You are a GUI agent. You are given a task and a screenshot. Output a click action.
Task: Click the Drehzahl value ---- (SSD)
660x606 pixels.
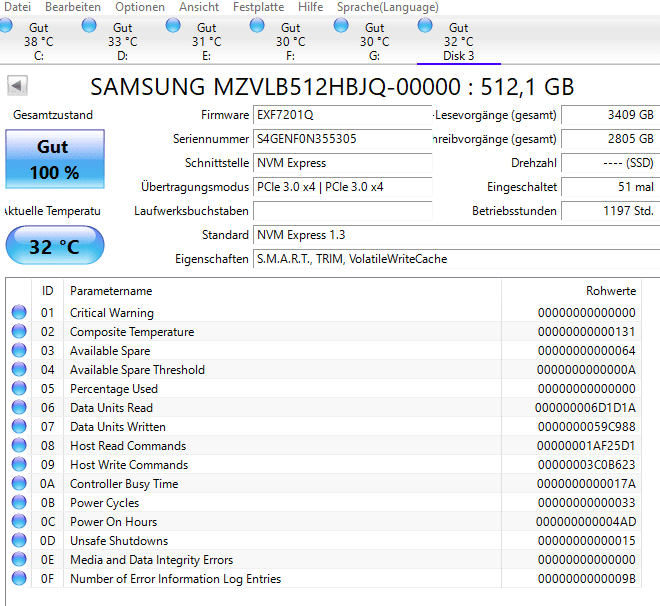click(x=610, y=163)
